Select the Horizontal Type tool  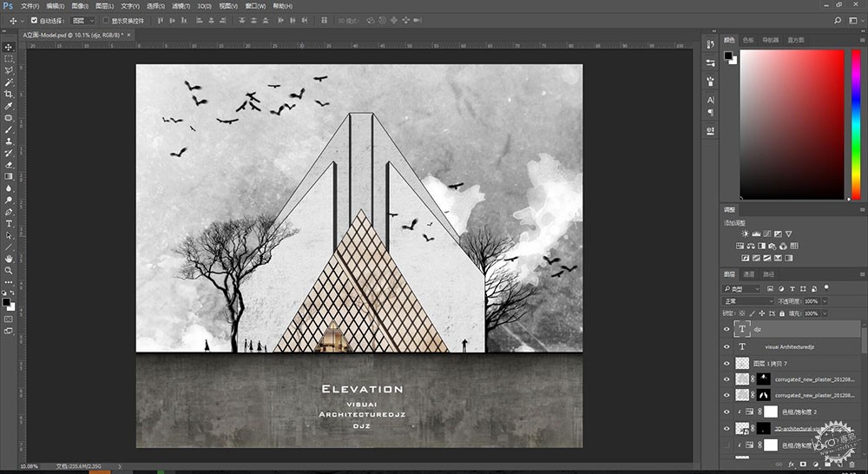[9, 224]
